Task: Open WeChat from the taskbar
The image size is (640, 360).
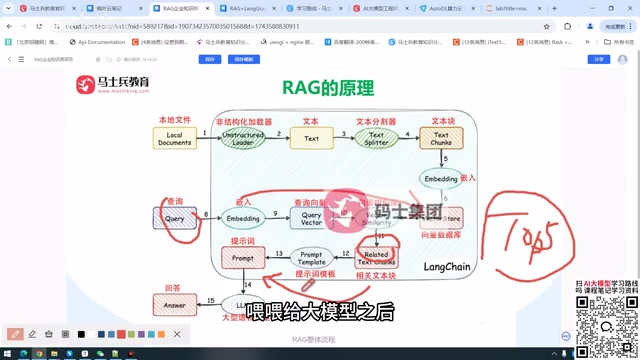Action: pos(100,353)
